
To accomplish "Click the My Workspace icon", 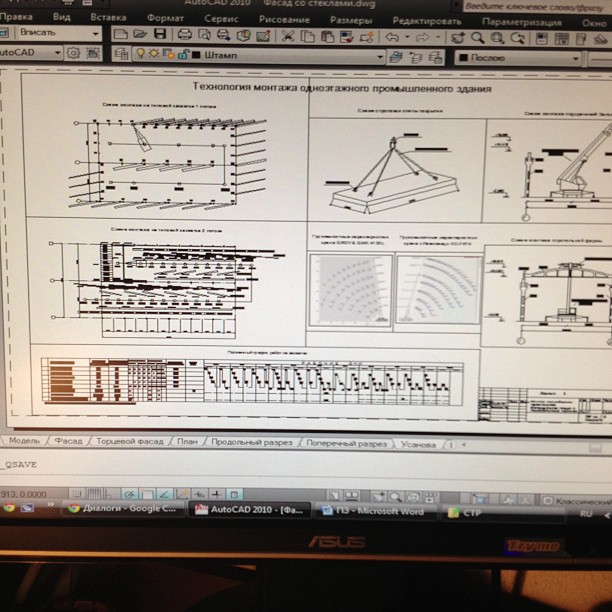I will point(93,53).
